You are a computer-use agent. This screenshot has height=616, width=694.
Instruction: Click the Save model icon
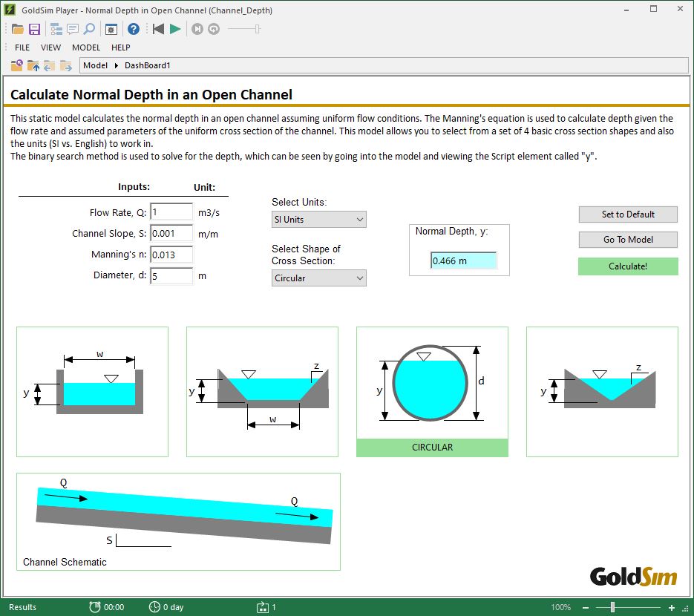click(x=35, y=30)
